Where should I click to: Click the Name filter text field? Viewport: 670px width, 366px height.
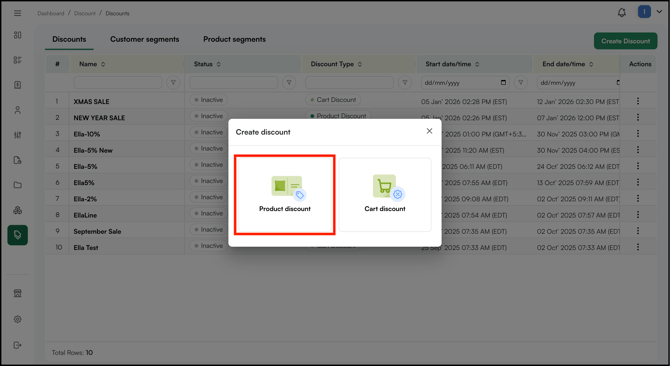(x=118, y=82)
